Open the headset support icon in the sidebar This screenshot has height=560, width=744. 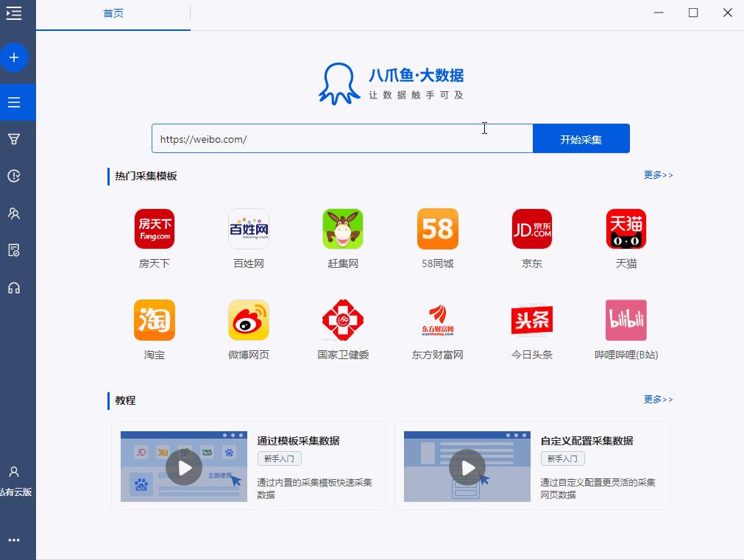(14, 288)
